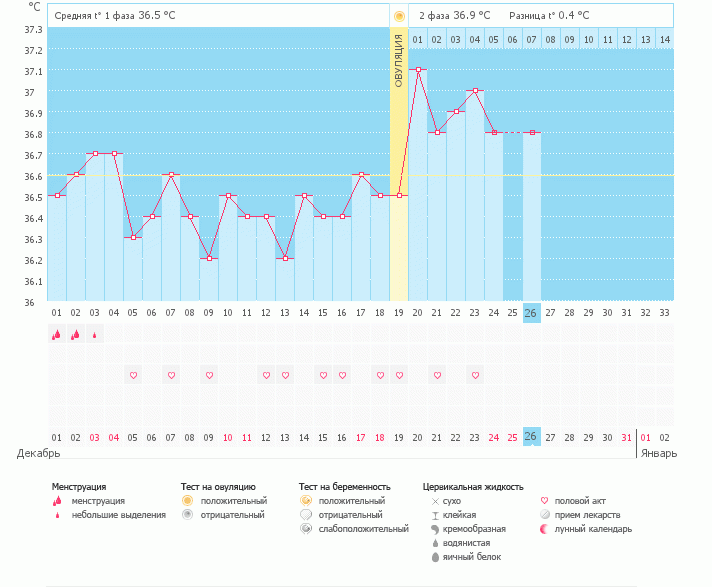Click the 37.1 temperature point on day 20
This screenshot has width=712, height=587.
point(418,70)
